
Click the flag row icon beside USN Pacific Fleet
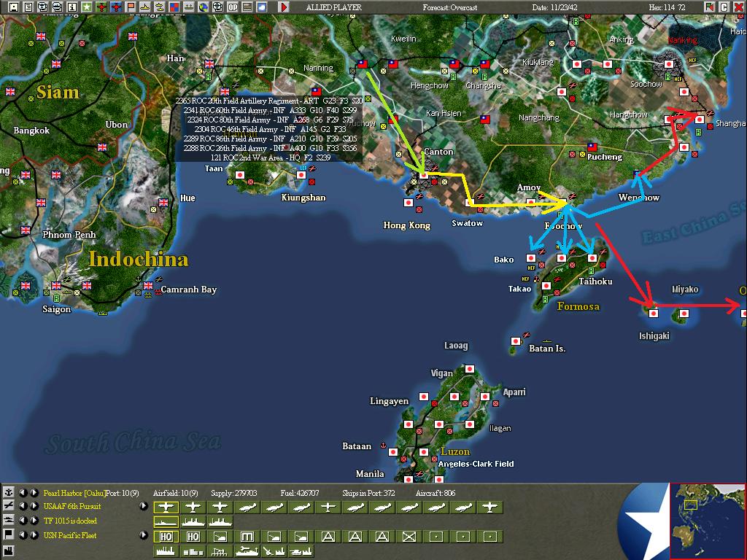click(x=9, y=534)
